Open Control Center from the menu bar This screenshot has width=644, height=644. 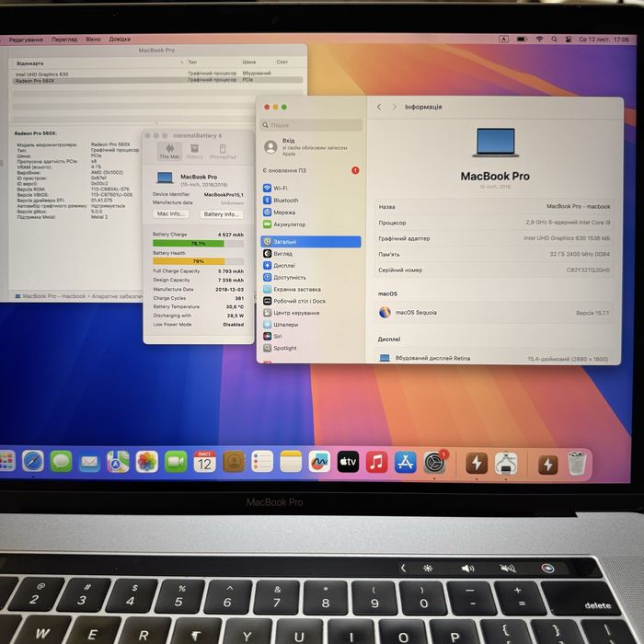(x=569, y=40)
